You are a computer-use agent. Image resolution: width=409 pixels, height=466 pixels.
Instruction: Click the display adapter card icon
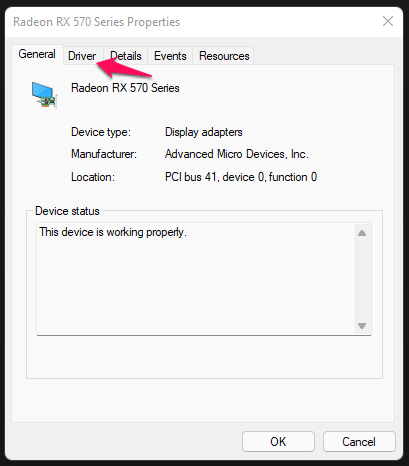click(x=44, y=95)
